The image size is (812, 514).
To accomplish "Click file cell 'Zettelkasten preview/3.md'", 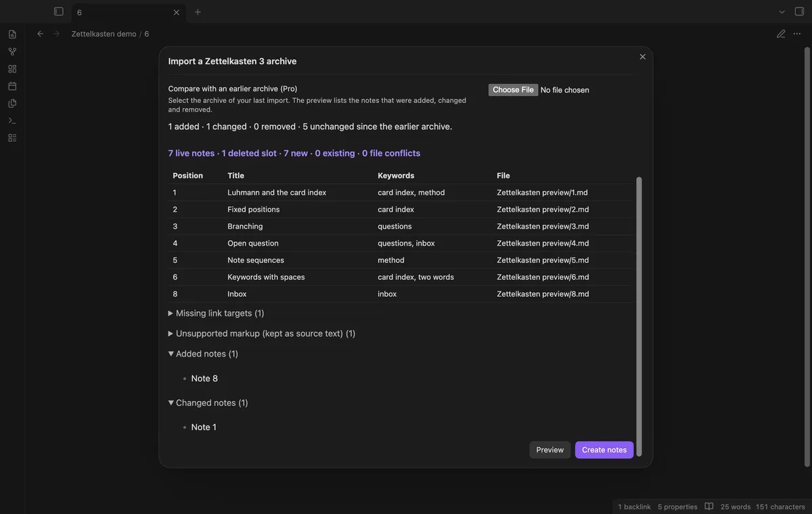I will 543,227.
